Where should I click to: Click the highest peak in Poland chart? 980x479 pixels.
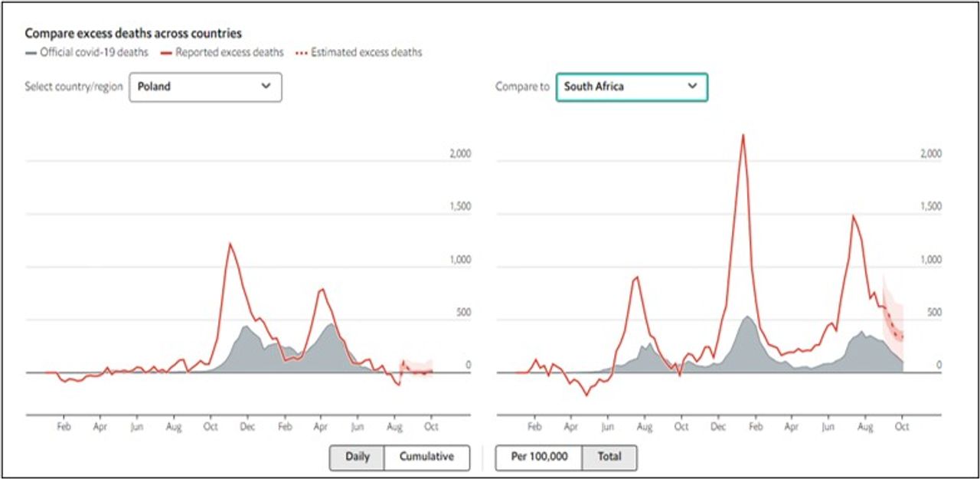tap(229, 244)
